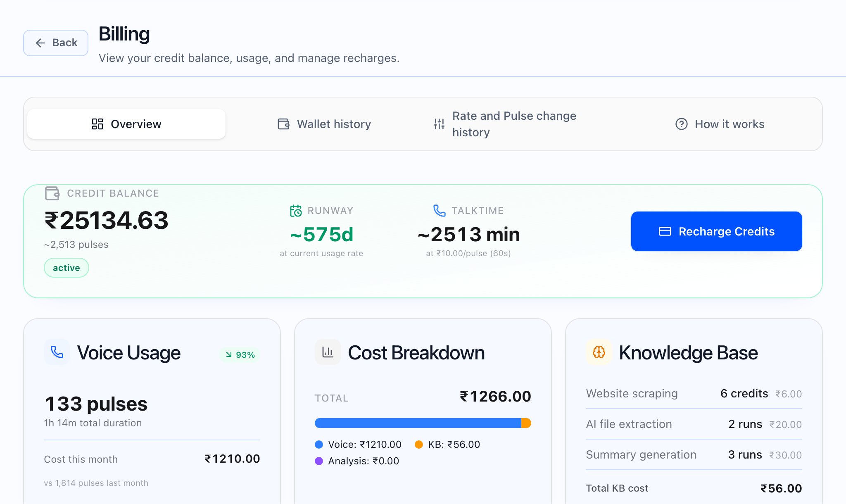Click the left arrow icon in Back
Image resolution: width=846 pixels, height=504 pixels.
pos(40,43)
